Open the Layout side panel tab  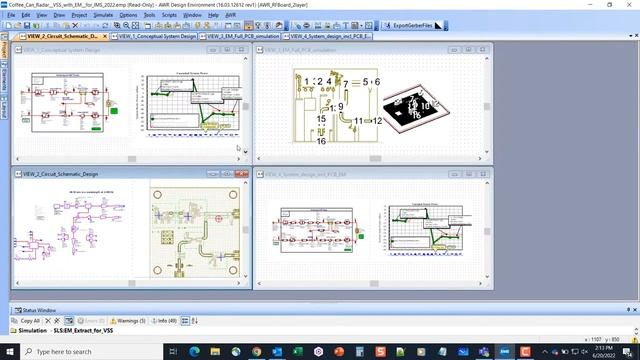click(4, 107)
